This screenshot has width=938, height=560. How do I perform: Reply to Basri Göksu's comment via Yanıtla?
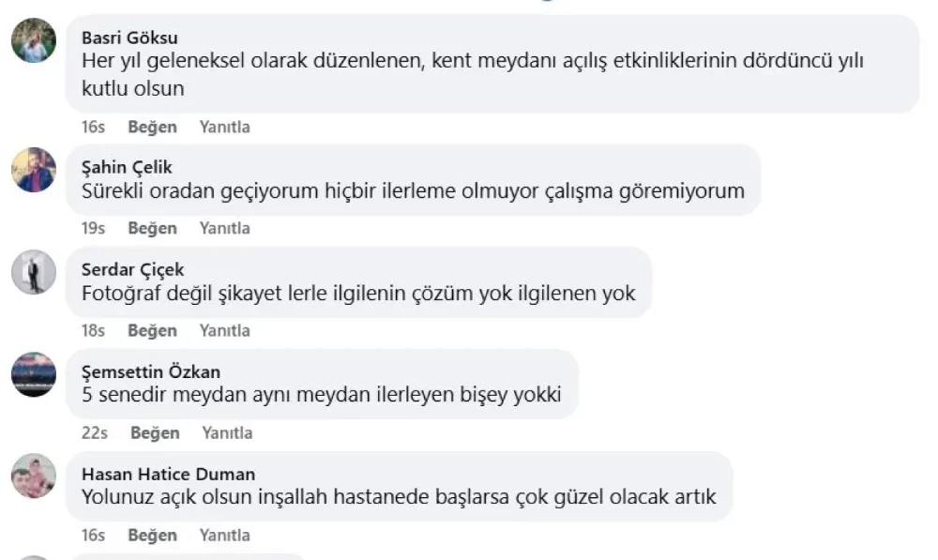coord(225,127)
